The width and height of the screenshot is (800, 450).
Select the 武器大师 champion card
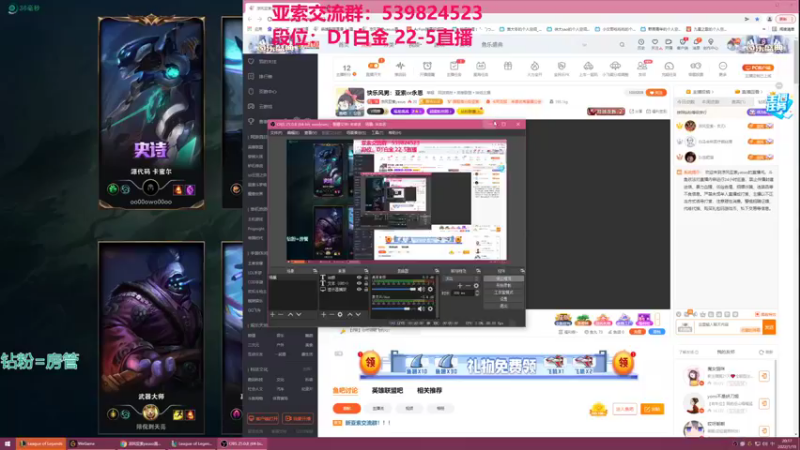[152, 338]
